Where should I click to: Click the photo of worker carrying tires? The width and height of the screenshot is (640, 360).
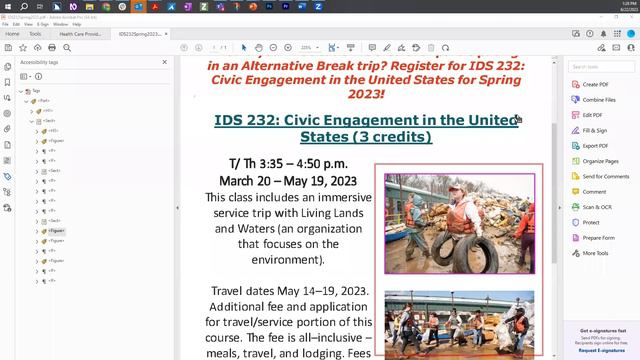[x=460, y=223]
